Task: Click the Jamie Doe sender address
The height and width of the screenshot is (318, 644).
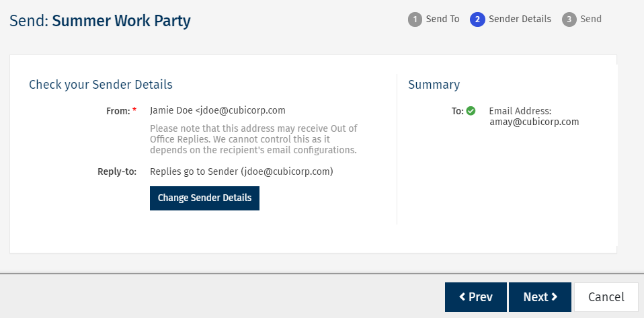Action: [x=218, y=110]
